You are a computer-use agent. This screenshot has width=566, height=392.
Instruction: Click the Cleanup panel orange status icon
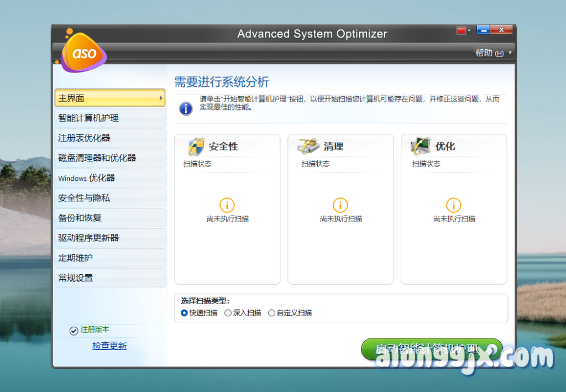340,205
